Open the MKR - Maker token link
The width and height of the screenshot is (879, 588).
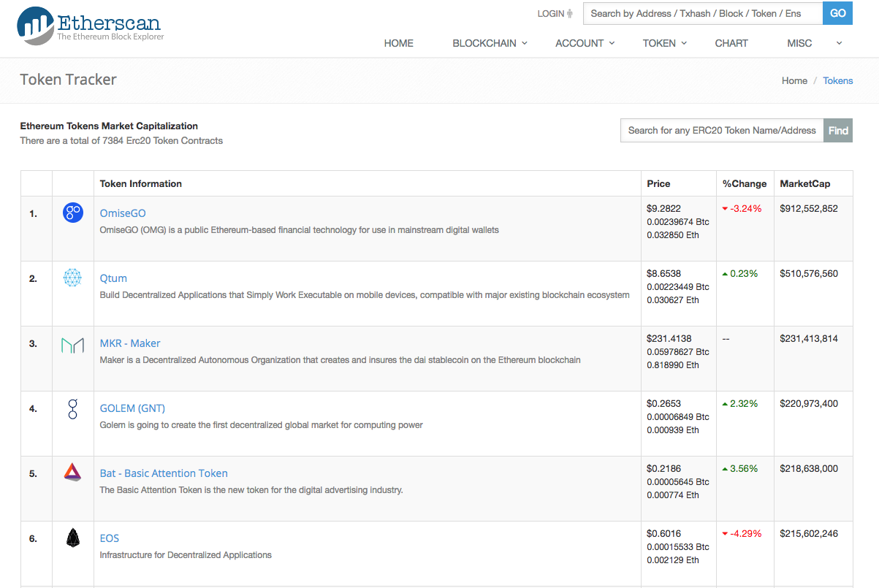tap(130, 343)
